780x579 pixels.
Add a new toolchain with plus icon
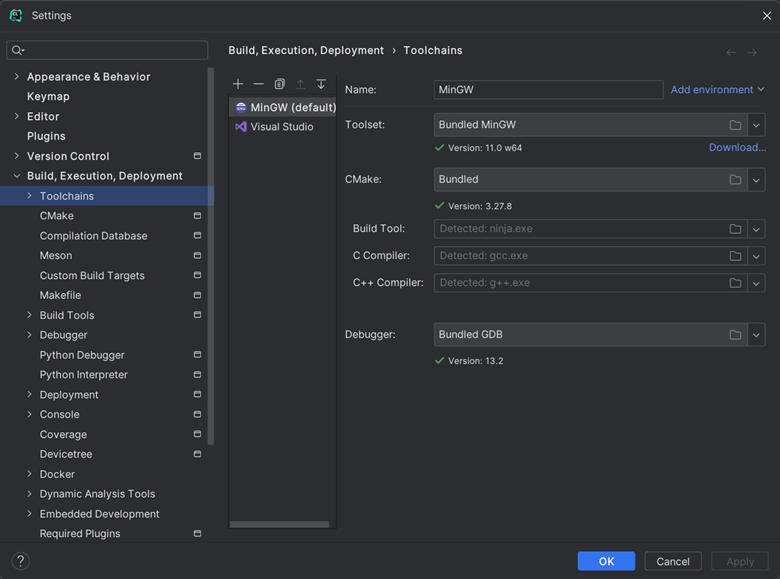click(238, 84)
